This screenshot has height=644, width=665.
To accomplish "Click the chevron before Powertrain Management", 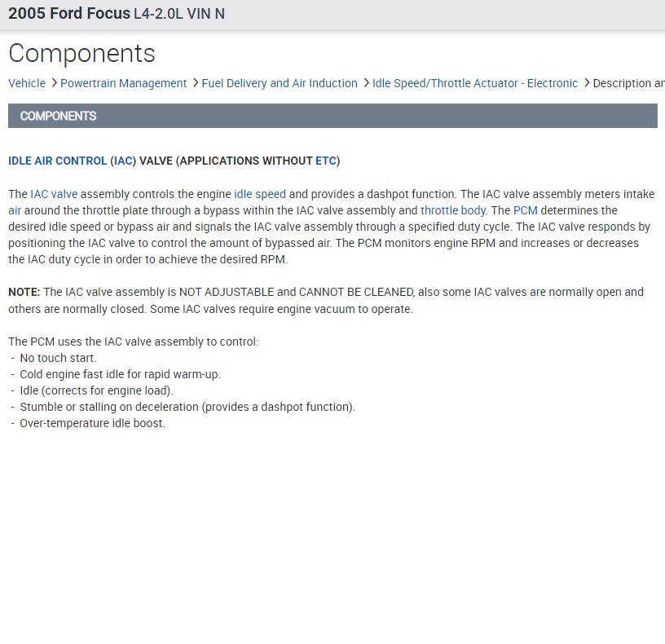I will tap(54, 83).
